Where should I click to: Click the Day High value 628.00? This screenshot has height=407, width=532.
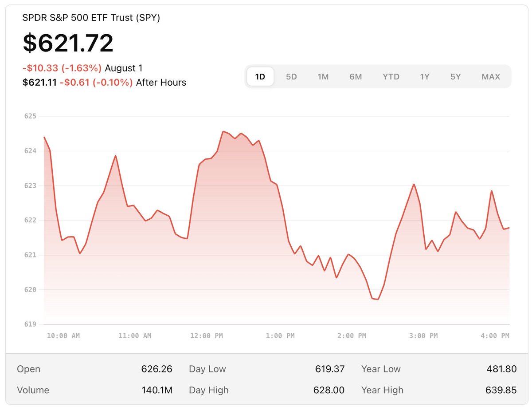(329, 391)
